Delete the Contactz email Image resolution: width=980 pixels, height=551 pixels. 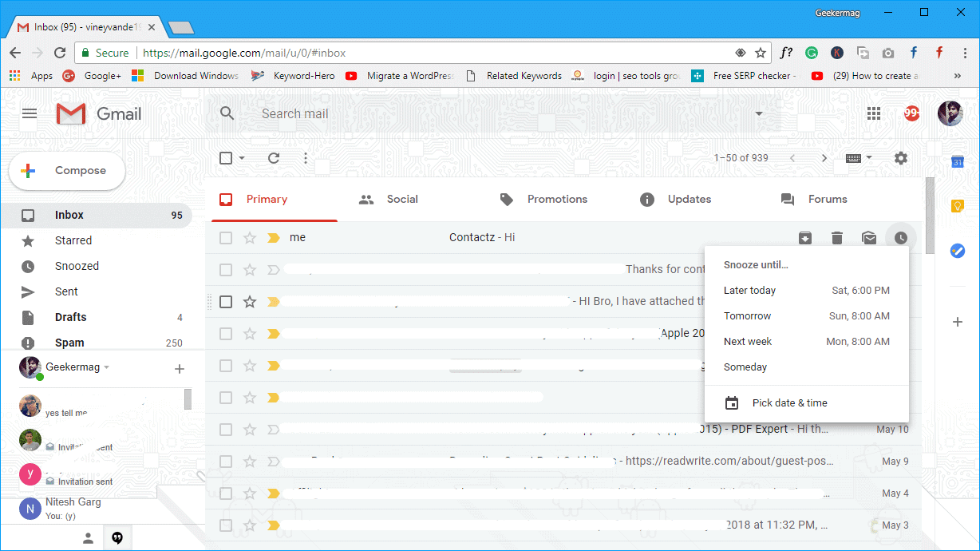(x=837, y=237)
